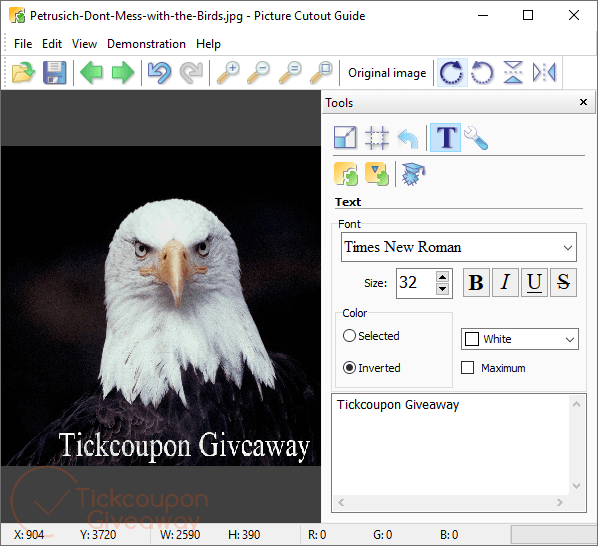
Task: Flip image vertically
Action: click(x=513, y=72)
